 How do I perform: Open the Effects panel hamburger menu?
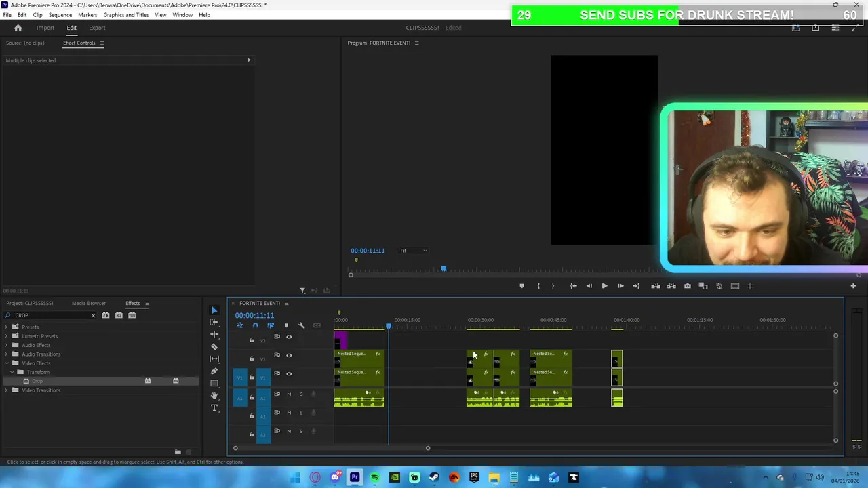(147, 304)
